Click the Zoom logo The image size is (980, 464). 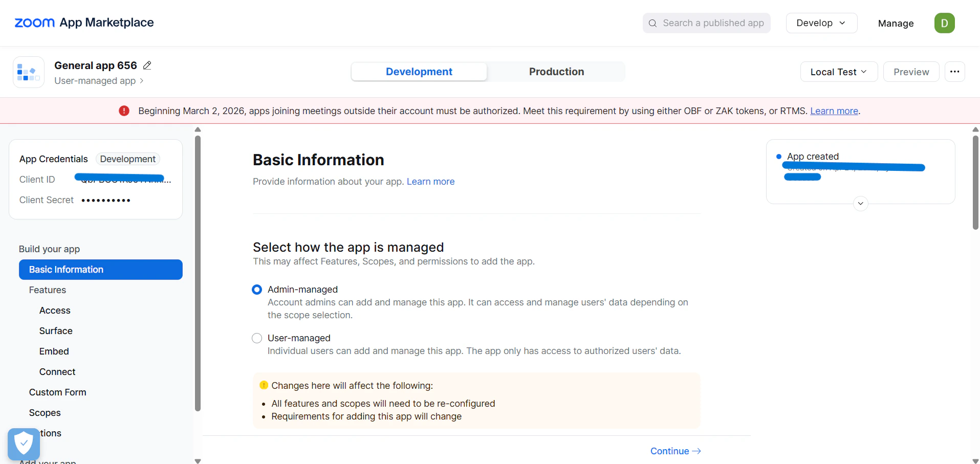pos(34,23)
